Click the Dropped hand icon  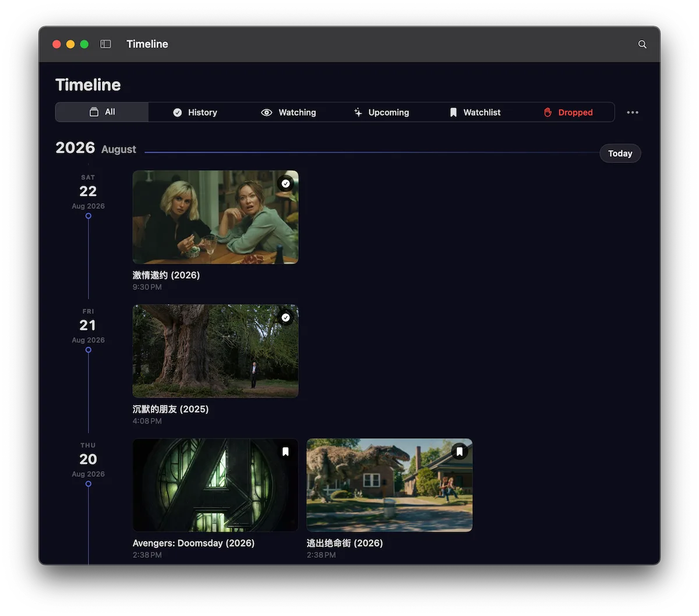tap(548, 112)
